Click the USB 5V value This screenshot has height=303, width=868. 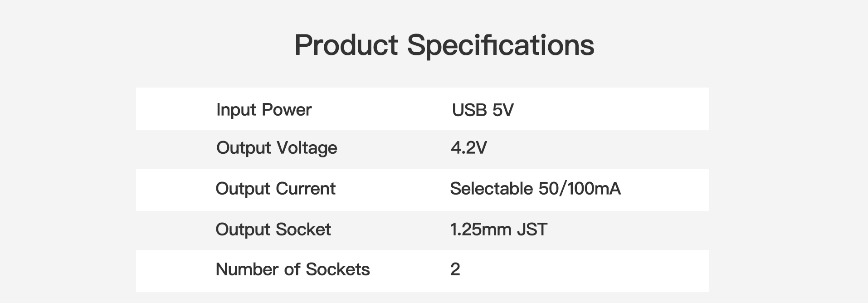coord(483,110)
